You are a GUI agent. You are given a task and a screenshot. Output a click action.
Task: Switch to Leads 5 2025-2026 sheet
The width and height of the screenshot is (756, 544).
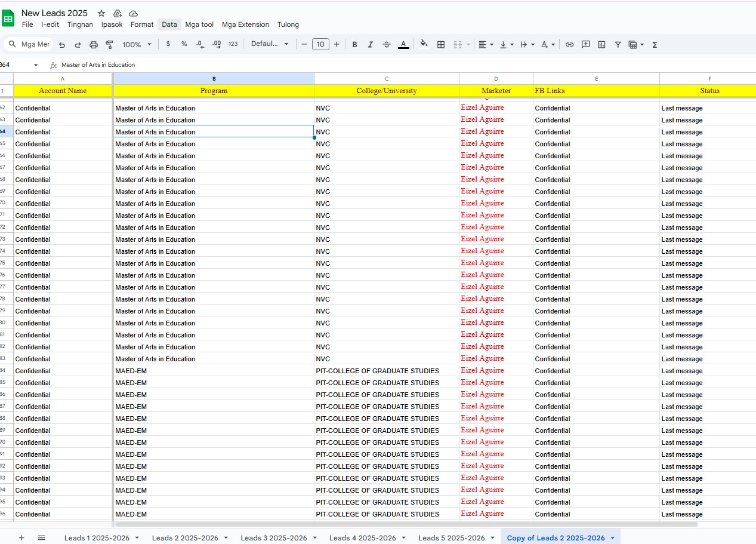452,538
